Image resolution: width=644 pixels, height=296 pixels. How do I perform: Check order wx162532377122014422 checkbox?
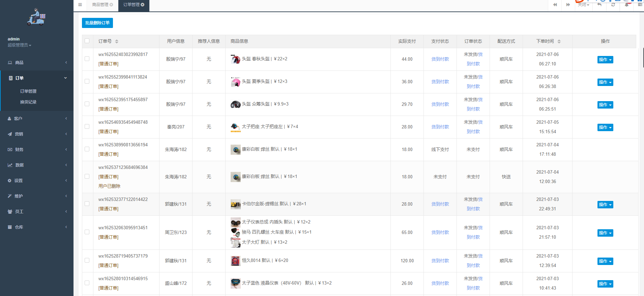click(87, 204)
